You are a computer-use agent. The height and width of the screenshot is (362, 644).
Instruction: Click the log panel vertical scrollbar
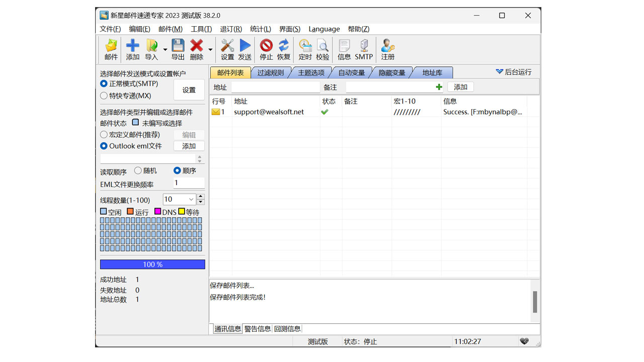pyautogui.click(x=535, y=301)
